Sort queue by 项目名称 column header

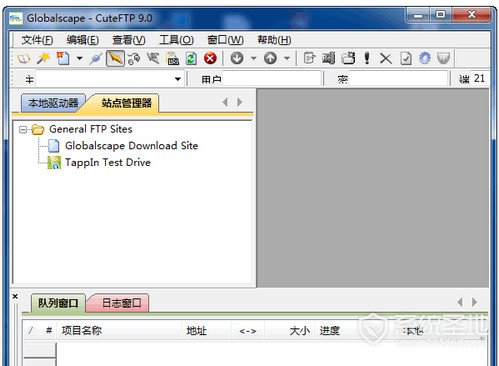(x=119, y=331)
